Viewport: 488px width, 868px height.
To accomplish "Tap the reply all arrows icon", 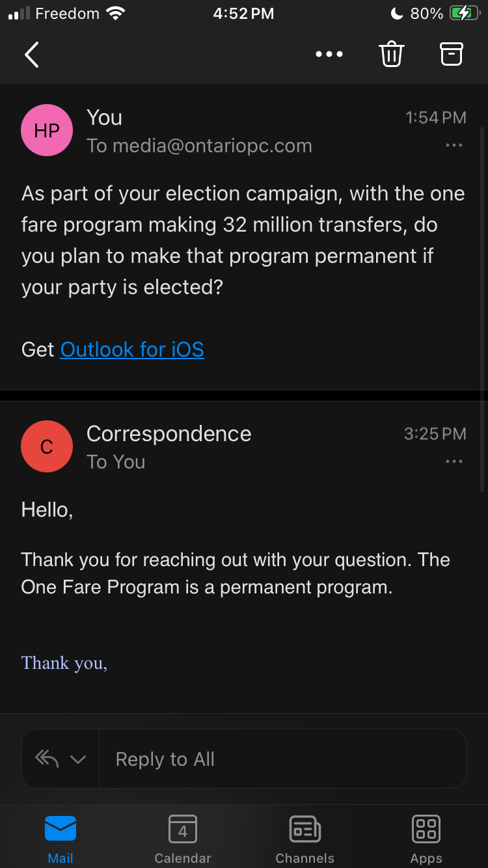I will [47, 759].
